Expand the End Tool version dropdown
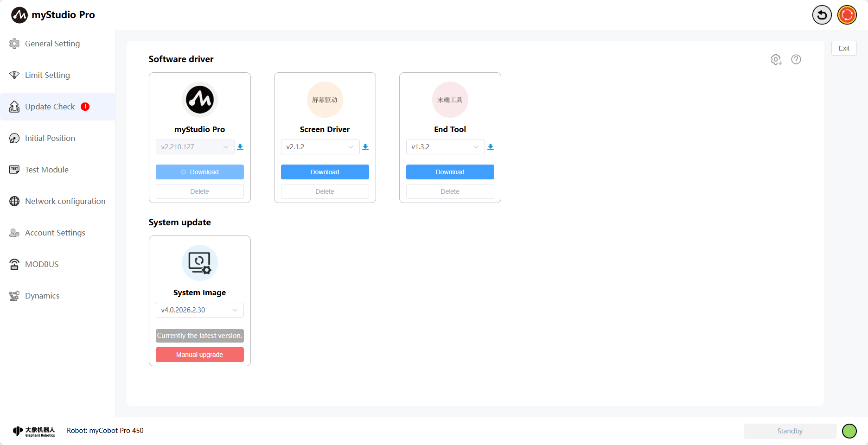The width and height of the screenshot is (868, 445). [x=445, y=147]
